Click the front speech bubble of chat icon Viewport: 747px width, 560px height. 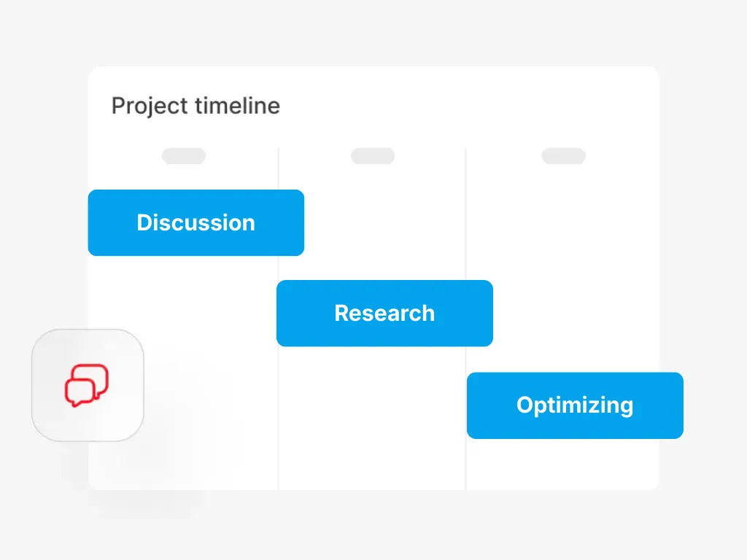tap(80, 393)
